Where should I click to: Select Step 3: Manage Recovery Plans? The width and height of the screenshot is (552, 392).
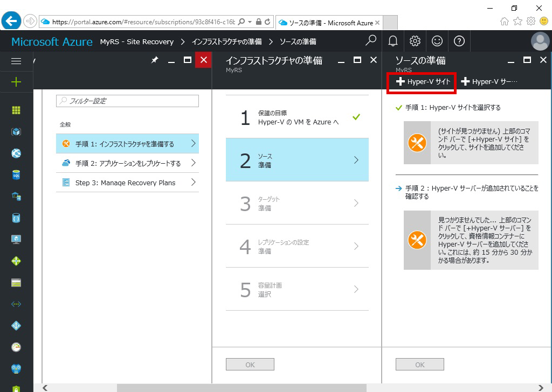(x=127, y=183)
